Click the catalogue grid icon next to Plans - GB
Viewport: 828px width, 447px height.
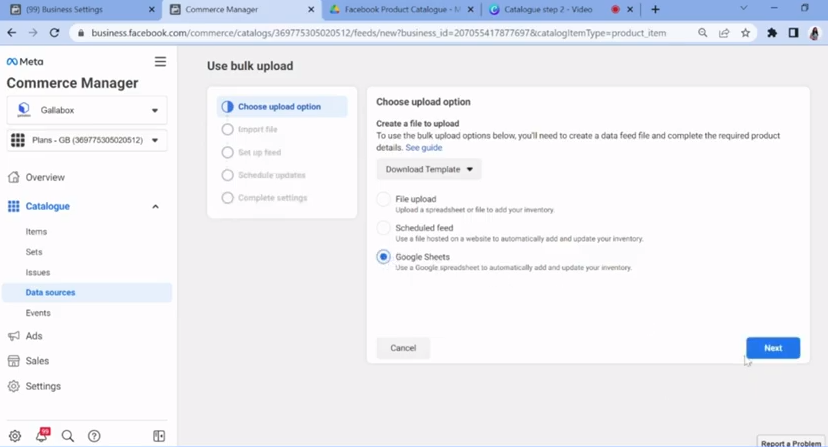pyautogui.click(x=18, y=140)
